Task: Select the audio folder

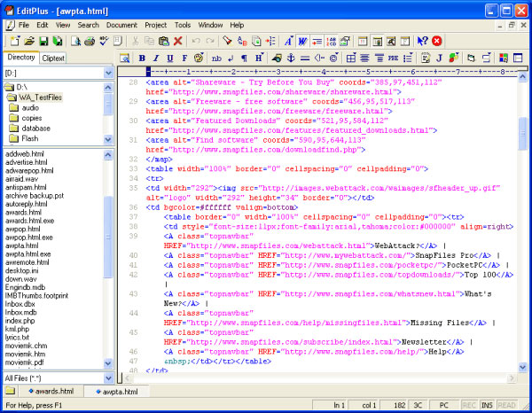Action: coord(30,108)
